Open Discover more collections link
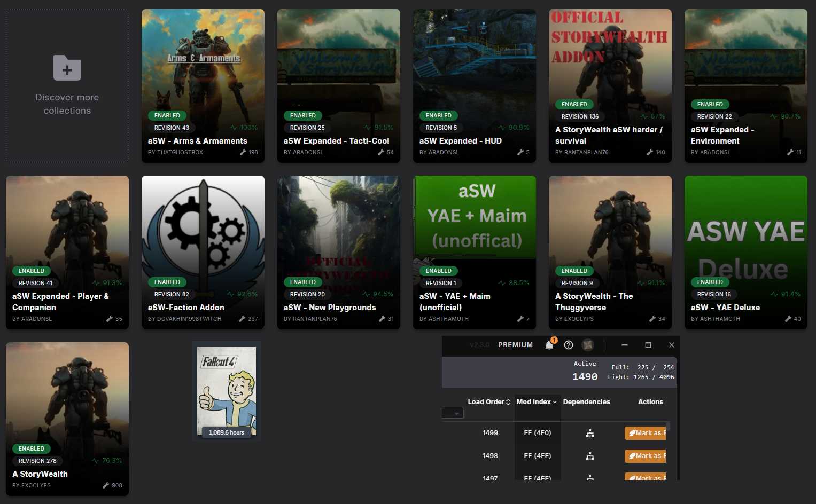The height and width of the screenshot is (504, 816). (x=67, y=104)
